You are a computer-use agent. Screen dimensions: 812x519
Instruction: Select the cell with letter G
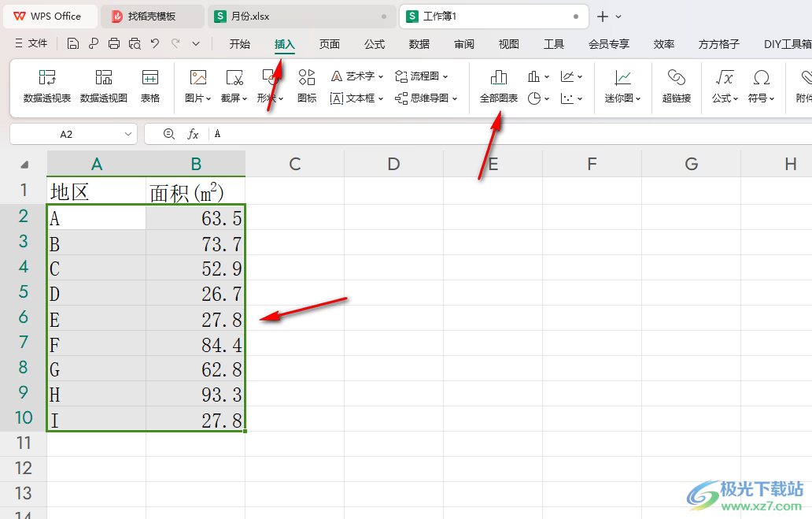[x=96, y=369]
